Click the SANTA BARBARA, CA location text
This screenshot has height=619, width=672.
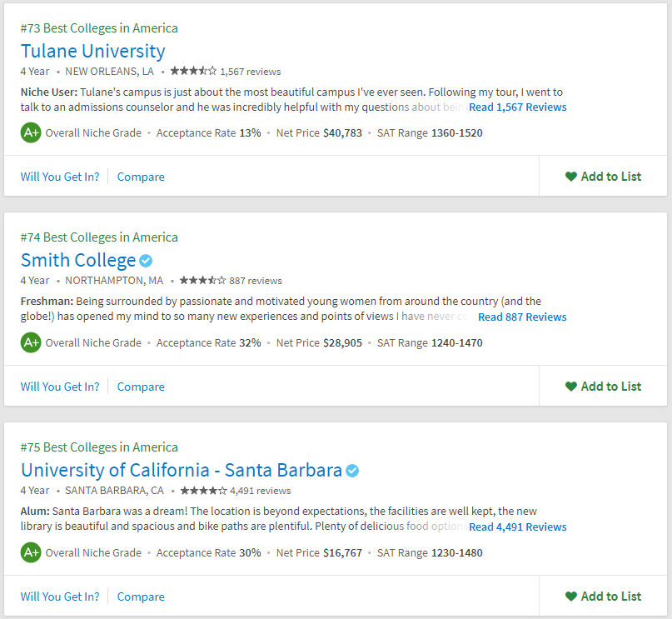coord(114,491)
